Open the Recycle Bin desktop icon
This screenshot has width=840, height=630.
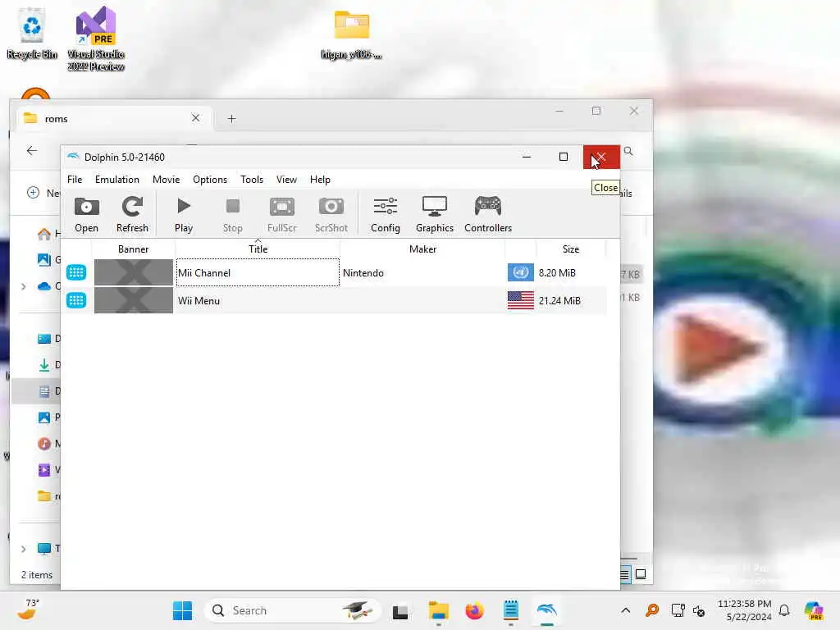tap(32, 33)
